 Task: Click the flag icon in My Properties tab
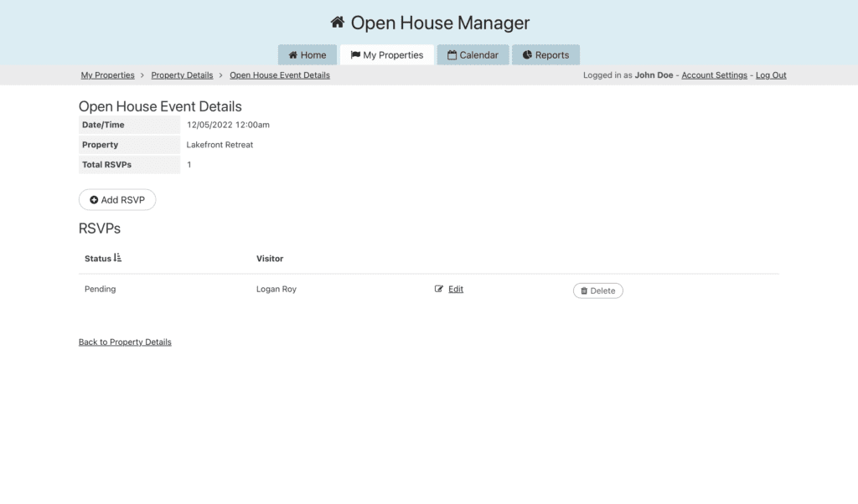(x=355, y=55)
